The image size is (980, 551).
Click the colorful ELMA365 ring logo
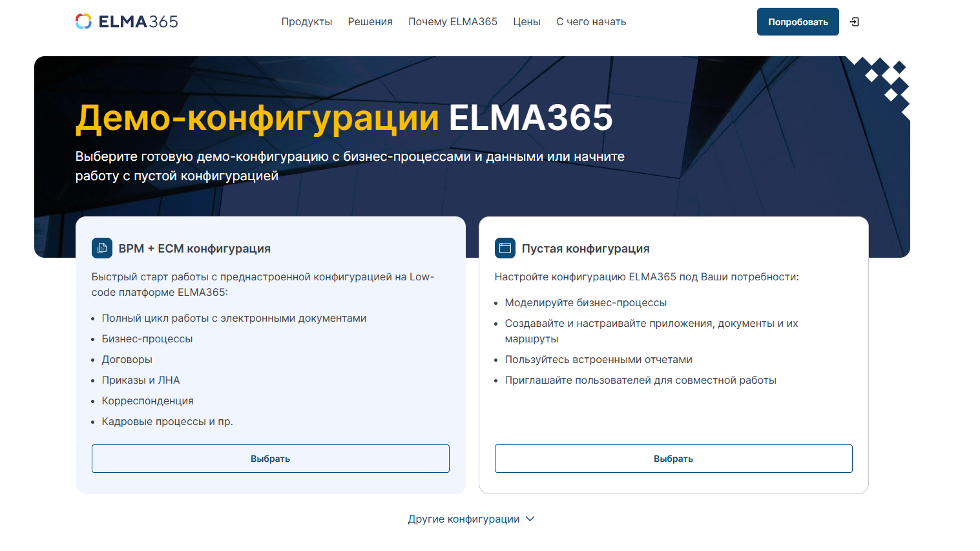(83, 21)
